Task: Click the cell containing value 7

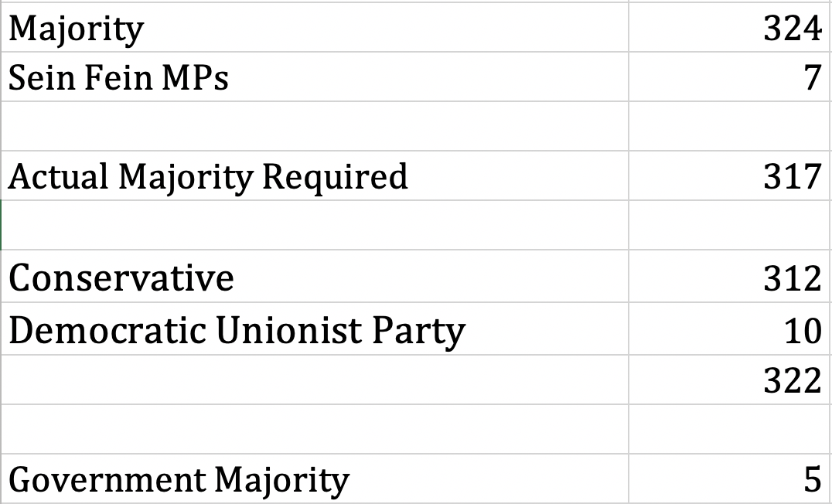Action: pos(730,77)
